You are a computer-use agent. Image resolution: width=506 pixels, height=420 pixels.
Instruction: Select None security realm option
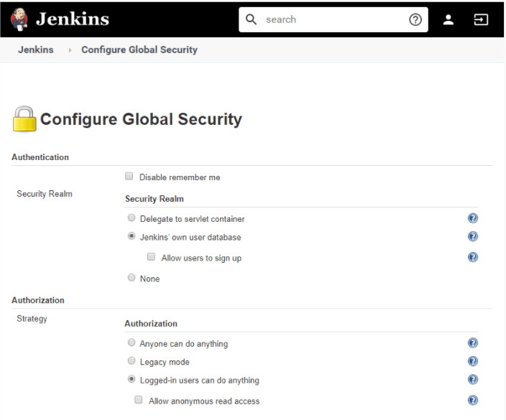point(131,278)
